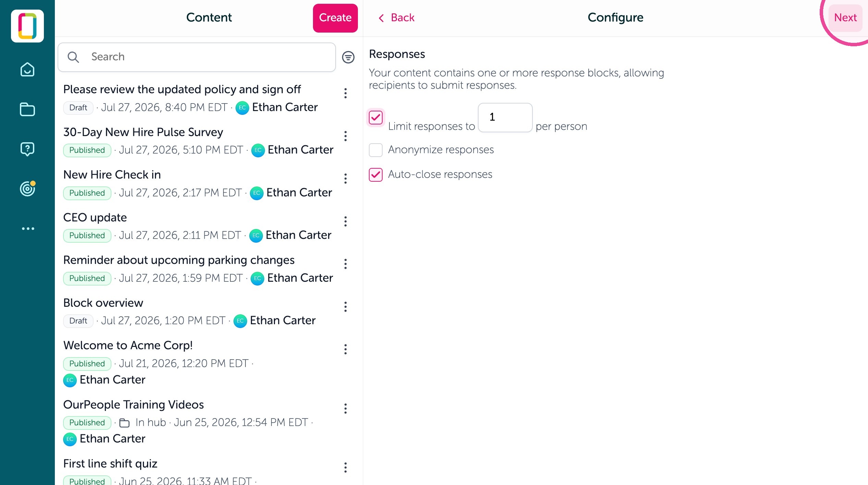The image size is (868, 485).
Task: Open the more options ellipsis in sidebar
Action: pos(28,229)
